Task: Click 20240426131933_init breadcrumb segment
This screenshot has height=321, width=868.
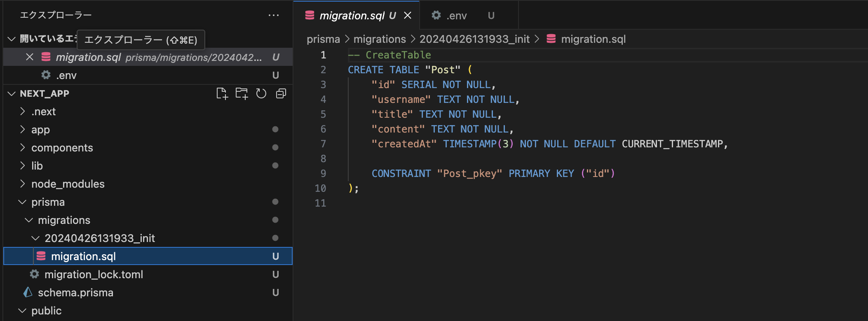Action: 474,39
